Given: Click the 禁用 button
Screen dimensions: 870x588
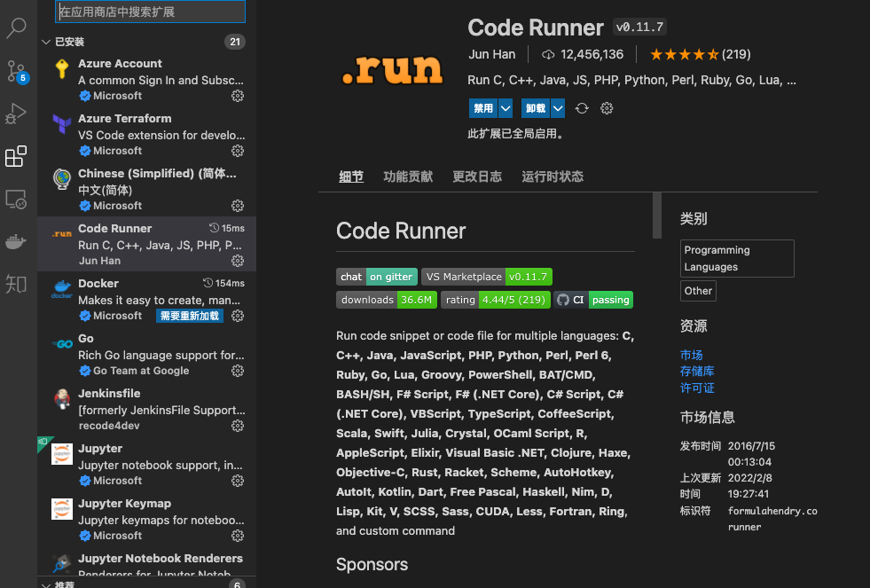Looking at the screenshot, I should 483,108.
